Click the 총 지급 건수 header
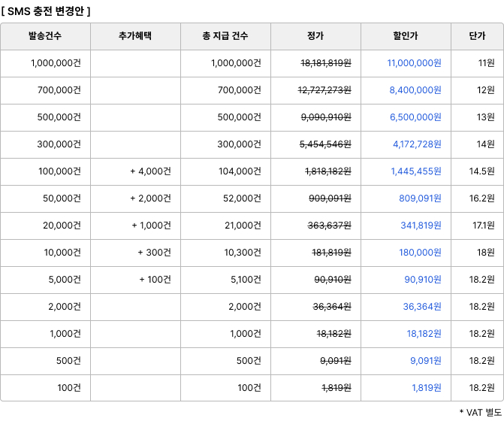The image size is (504, 421). coord(225,36)
